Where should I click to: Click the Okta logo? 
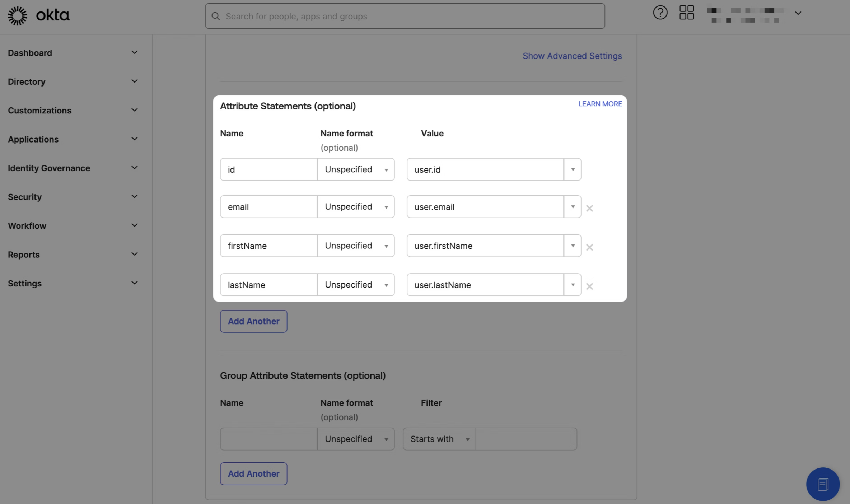point(38,15)
